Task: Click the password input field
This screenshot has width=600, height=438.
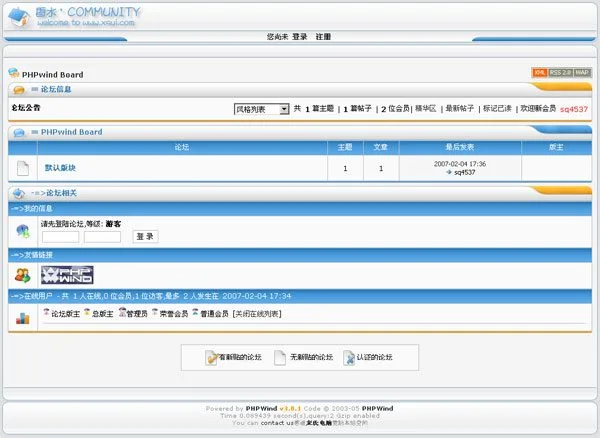Action: (x=102, y=237)
